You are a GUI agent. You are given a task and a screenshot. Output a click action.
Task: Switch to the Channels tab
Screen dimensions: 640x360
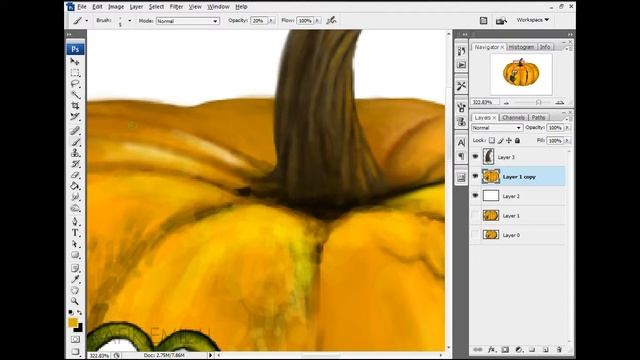(x=513, y=118)
